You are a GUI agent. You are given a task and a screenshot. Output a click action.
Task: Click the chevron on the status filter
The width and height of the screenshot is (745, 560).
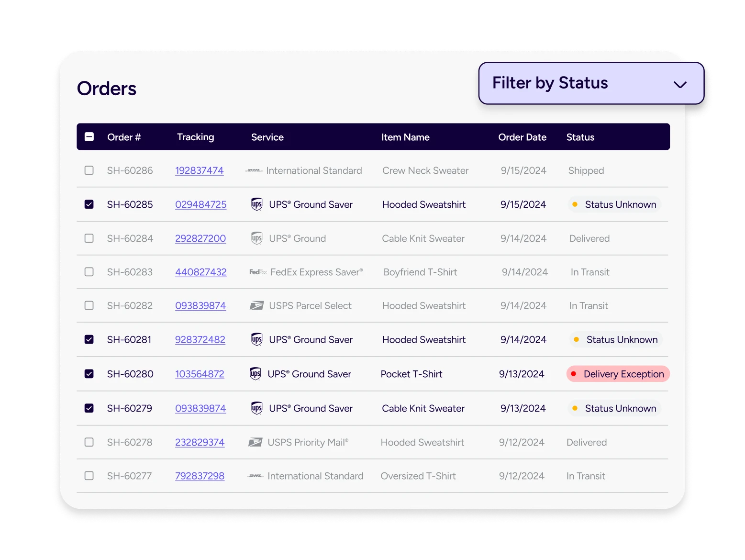[x=680, y=84]
